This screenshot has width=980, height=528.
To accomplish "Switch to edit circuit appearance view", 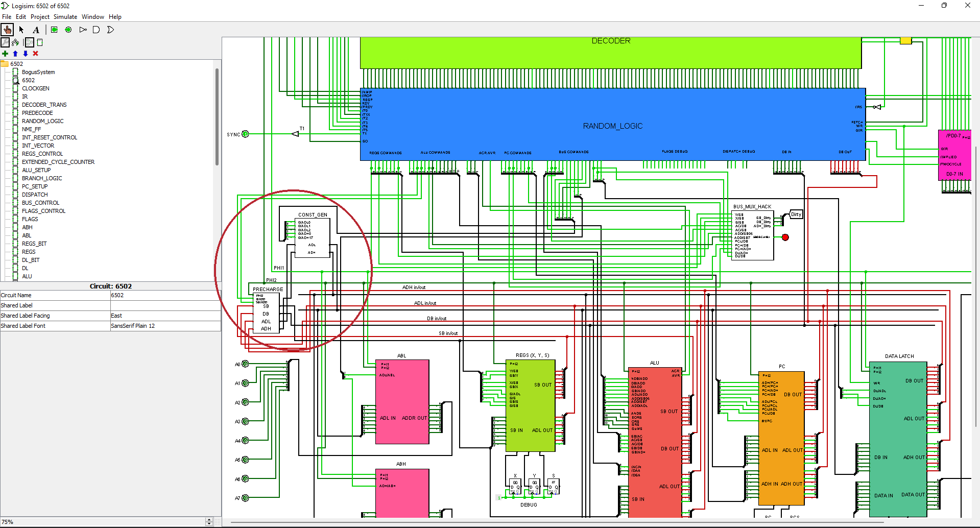I will [x=40, y=42].
